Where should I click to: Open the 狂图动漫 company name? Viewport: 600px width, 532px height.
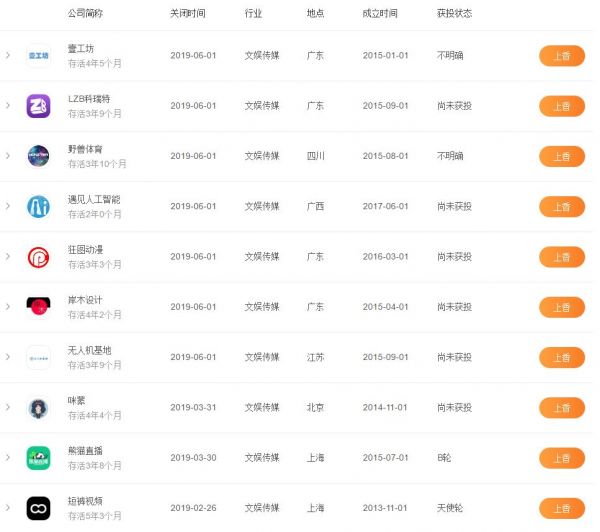(x=85, y=250)
